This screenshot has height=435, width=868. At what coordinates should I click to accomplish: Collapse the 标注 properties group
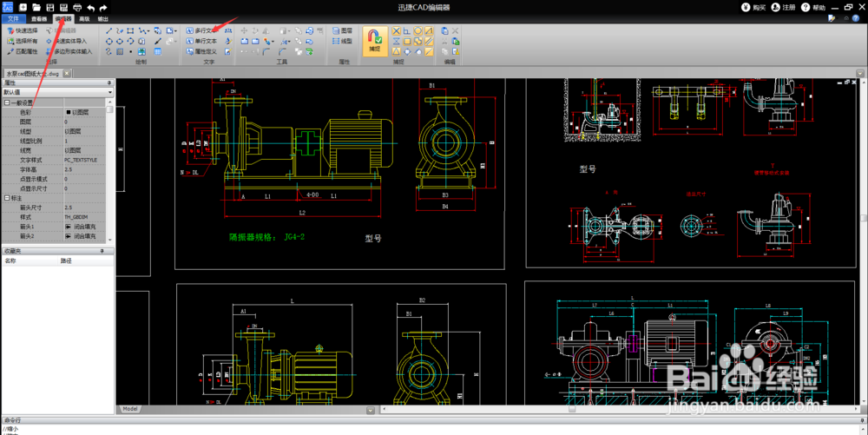[7, 198]
